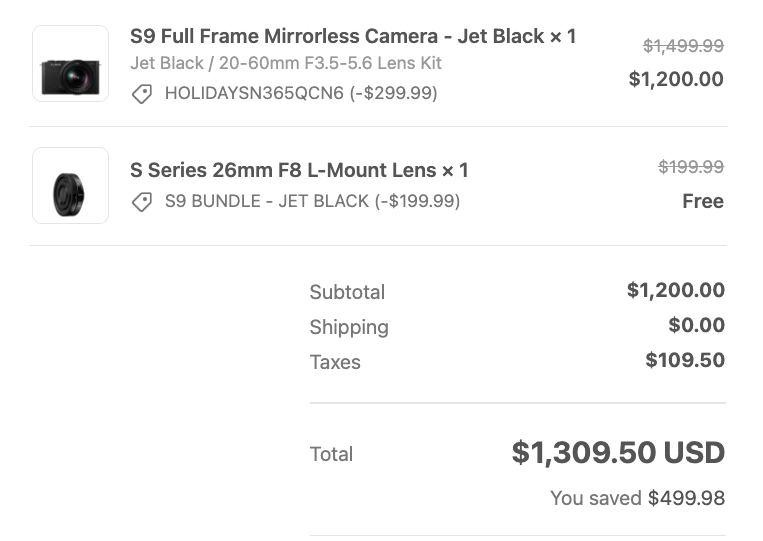Click the Subtotal label

[347, 292]
